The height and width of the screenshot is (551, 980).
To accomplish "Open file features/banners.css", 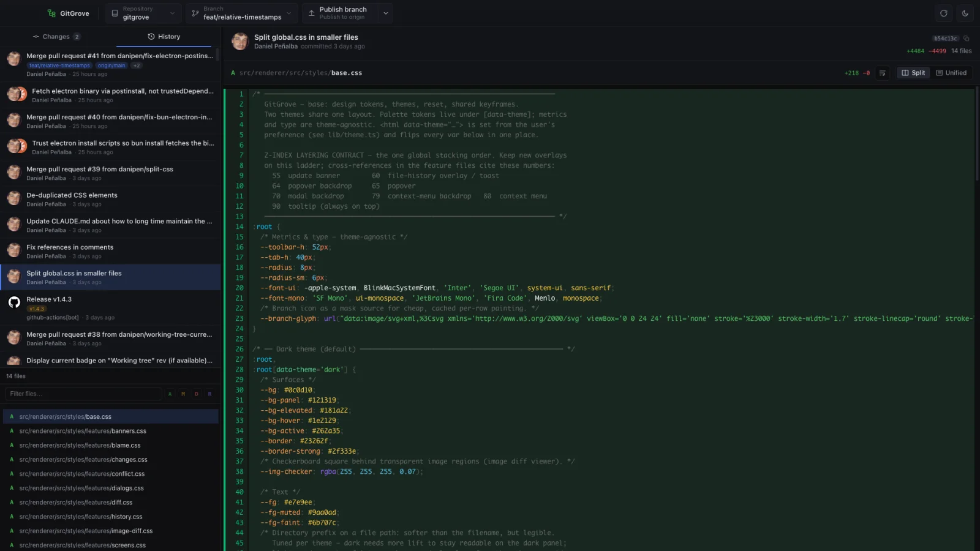I will [x=110, y=431].
